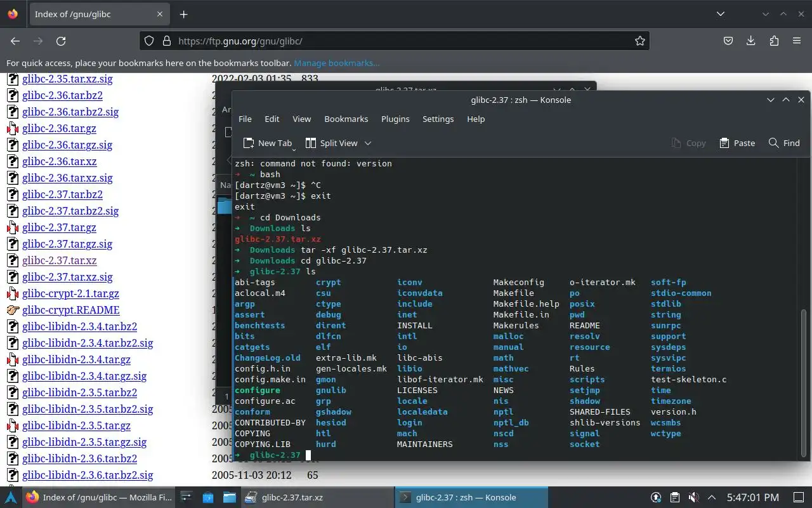Open the glibc-2.36.tar.gz link

click(x=59, y=128)
